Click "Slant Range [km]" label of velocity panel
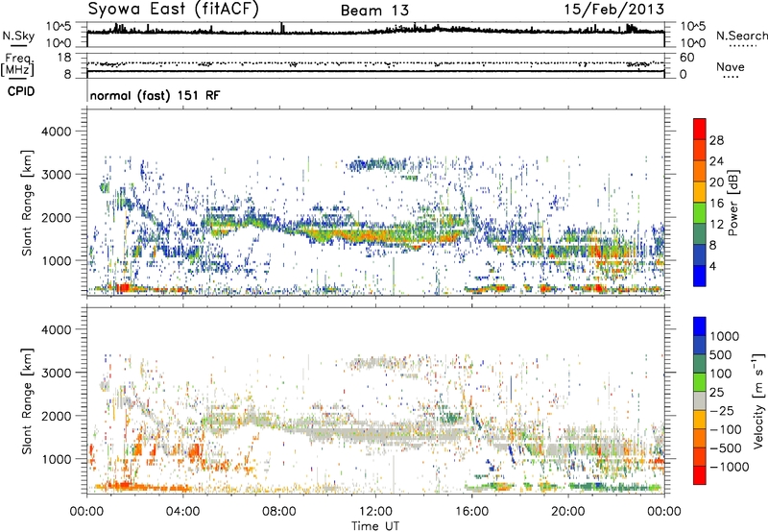Screen dimensions: 768x532 click(28, 400)
